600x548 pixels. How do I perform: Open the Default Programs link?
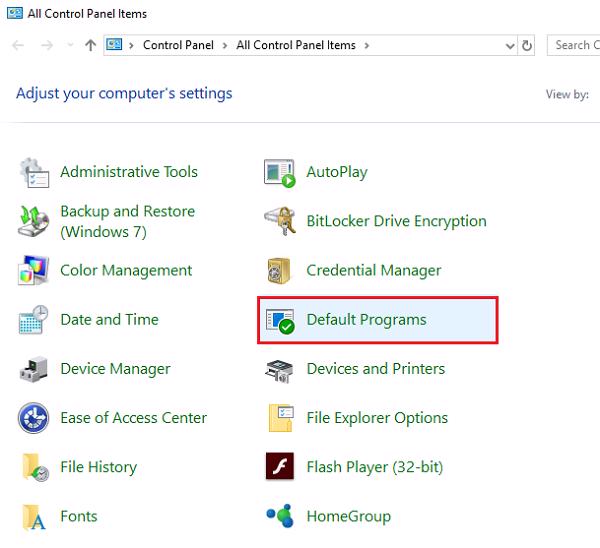pos(366,320)
